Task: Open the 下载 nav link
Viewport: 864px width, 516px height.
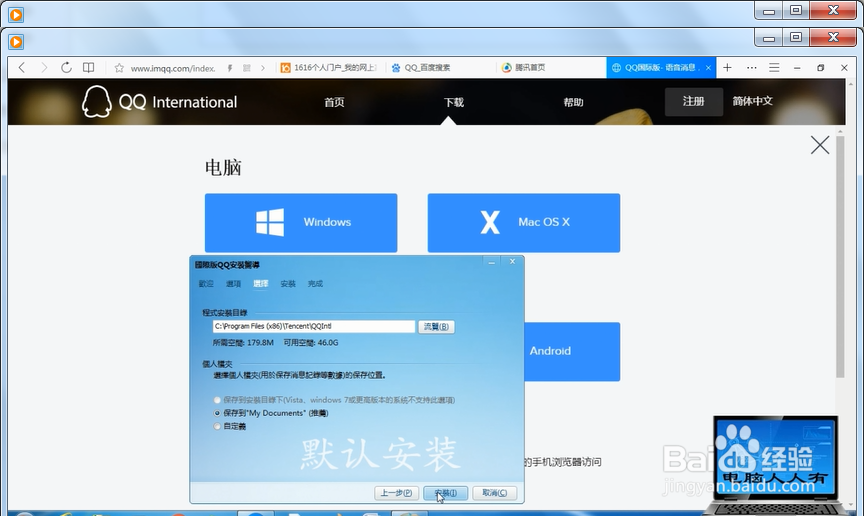Action: pyautogui.click(x=453, y=102)
